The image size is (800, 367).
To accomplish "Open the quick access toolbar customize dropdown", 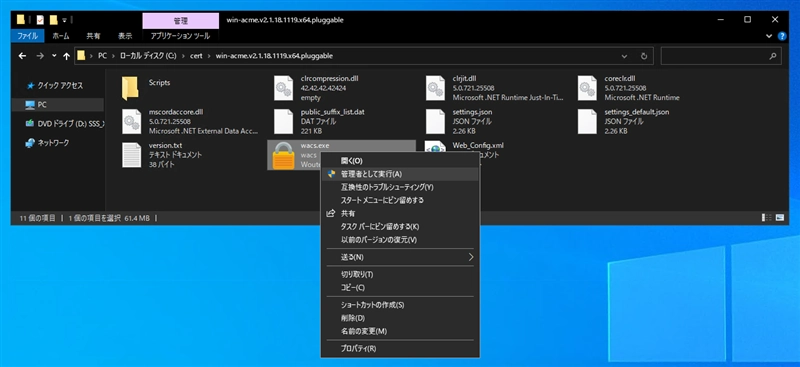I will tap(65, 20).
